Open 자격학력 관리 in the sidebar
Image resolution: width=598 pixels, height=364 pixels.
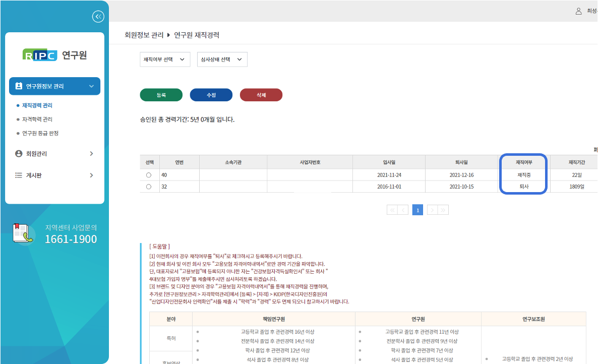[37, 119]
